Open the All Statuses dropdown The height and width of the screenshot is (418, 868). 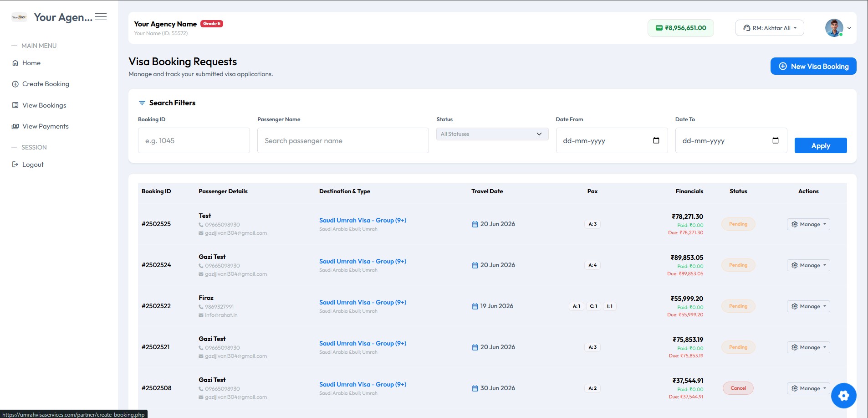[492, 134]
